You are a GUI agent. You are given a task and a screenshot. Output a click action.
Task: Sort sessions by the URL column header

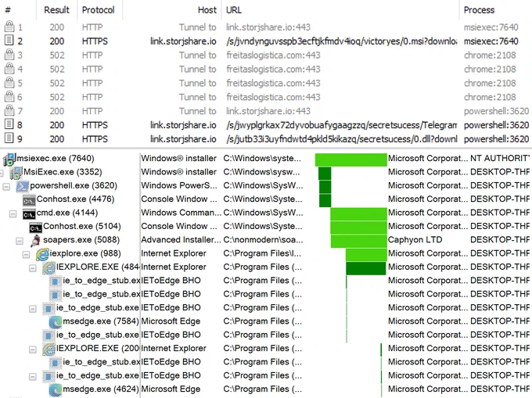(234, 10)
